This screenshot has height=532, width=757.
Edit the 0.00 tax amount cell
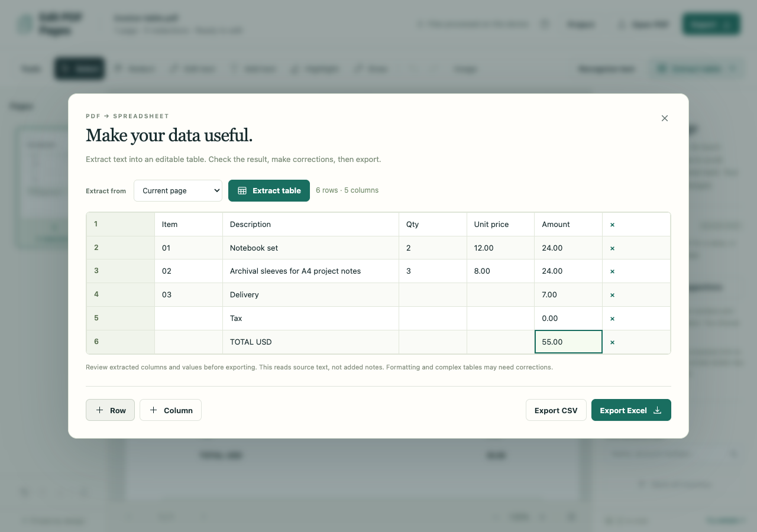point(568,318)
